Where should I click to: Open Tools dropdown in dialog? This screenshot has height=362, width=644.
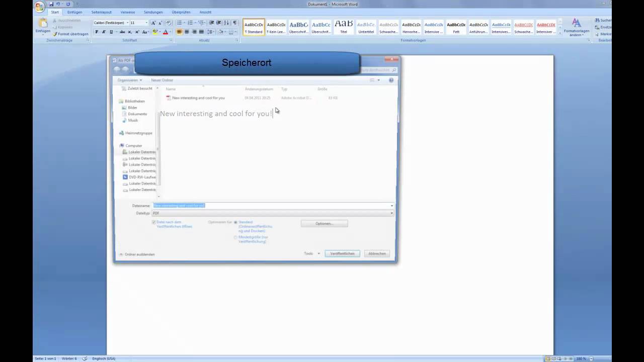tap(312, 253)
